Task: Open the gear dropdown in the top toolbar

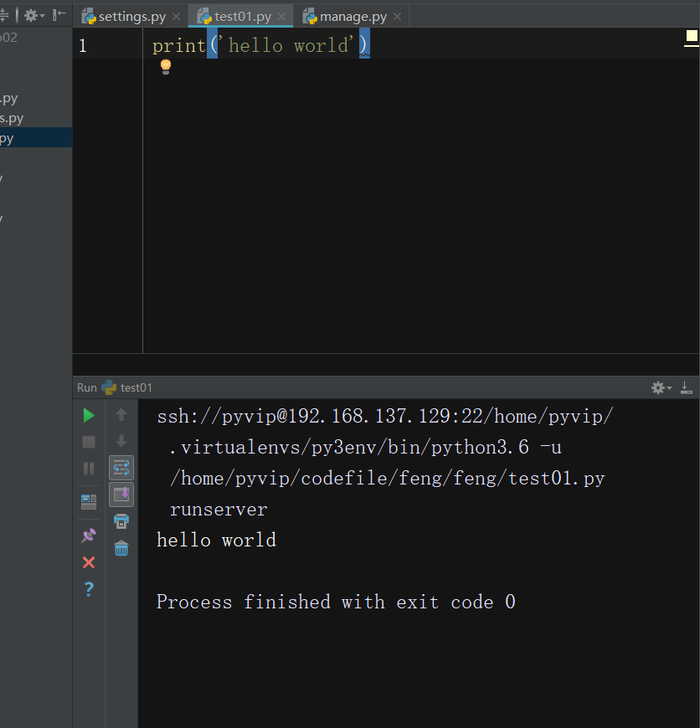Action: point(32,13)
